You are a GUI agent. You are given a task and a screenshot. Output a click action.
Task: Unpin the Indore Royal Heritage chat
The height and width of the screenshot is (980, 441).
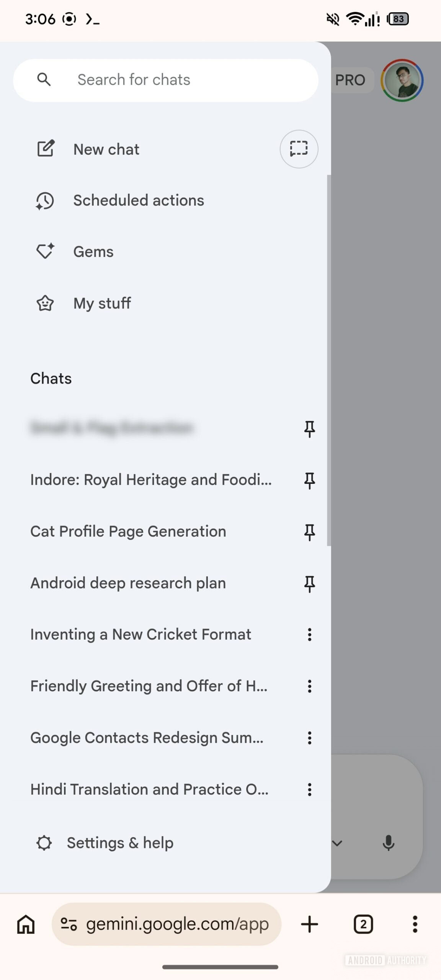click(310, 480)
